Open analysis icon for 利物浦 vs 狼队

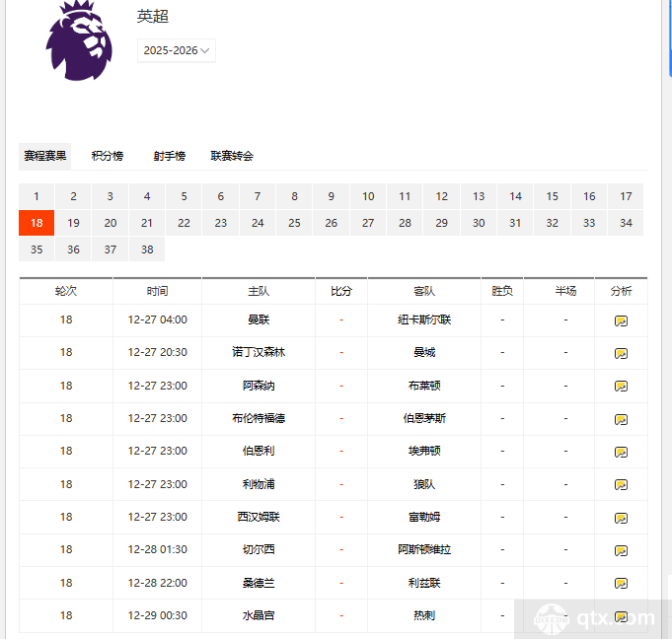coord(621,485)
